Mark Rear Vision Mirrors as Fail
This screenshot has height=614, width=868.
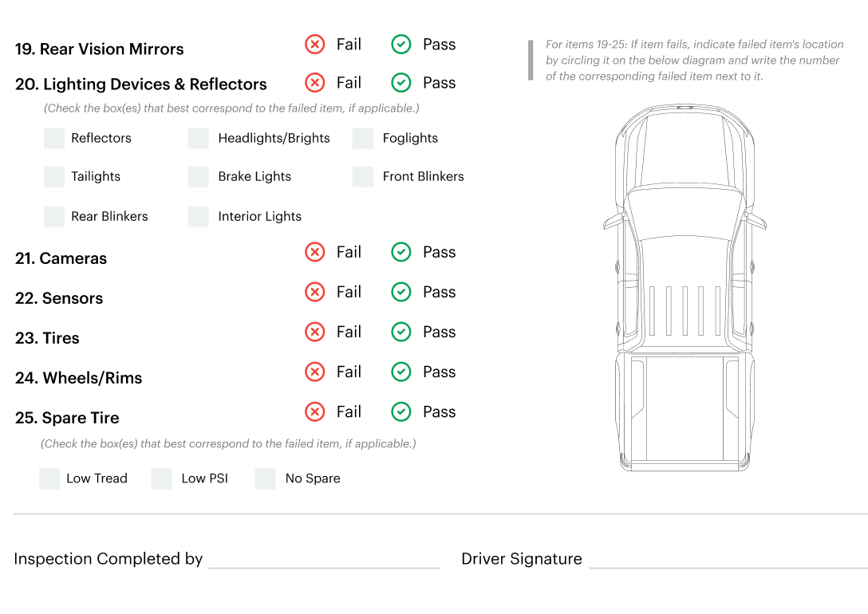coord(314,44)
